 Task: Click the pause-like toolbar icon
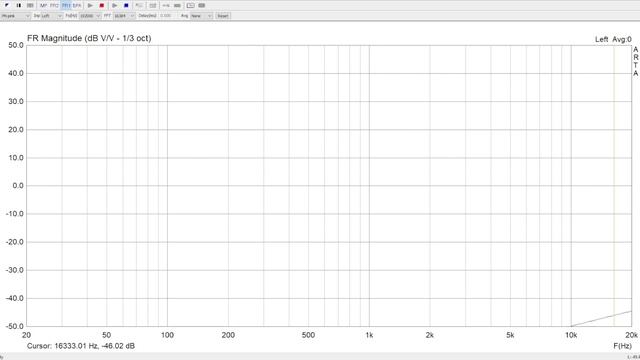(x=18, y=5)
